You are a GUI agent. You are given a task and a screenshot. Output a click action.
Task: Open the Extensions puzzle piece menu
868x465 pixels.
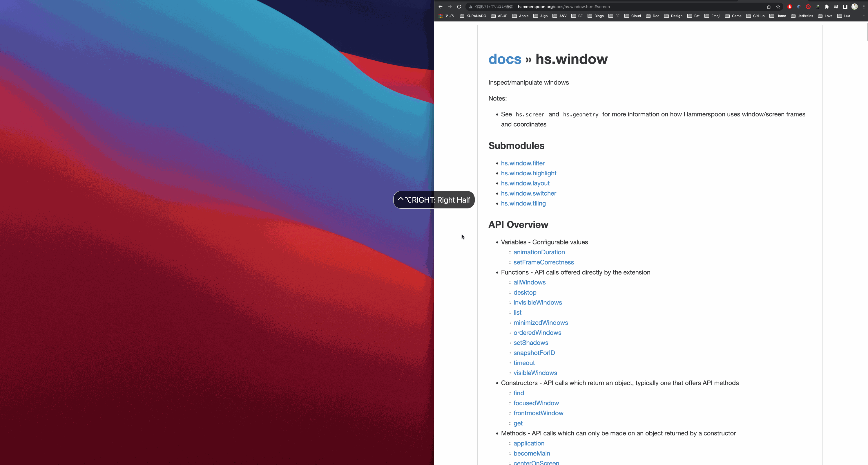(827, 7)
